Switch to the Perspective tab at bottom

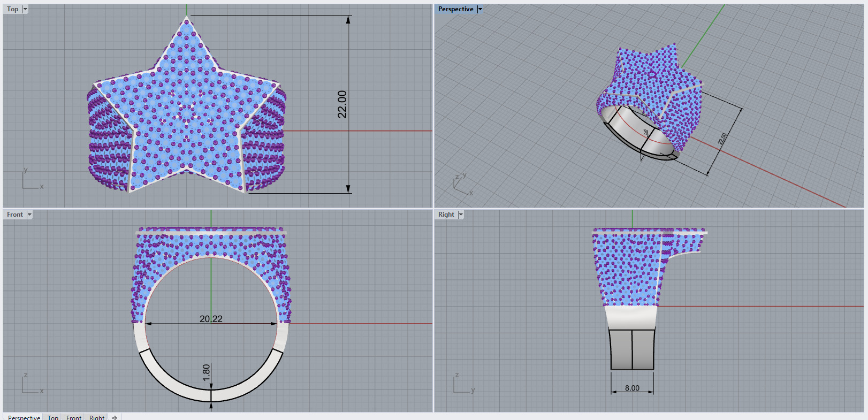click(24, 417)
